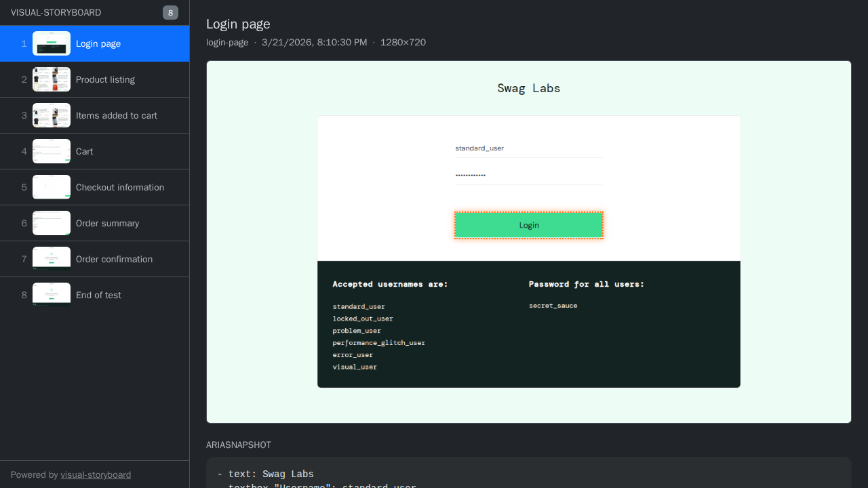Open the Checkout information step
Viewport: 868px width, 488px height.
click(x=119, y=187)
